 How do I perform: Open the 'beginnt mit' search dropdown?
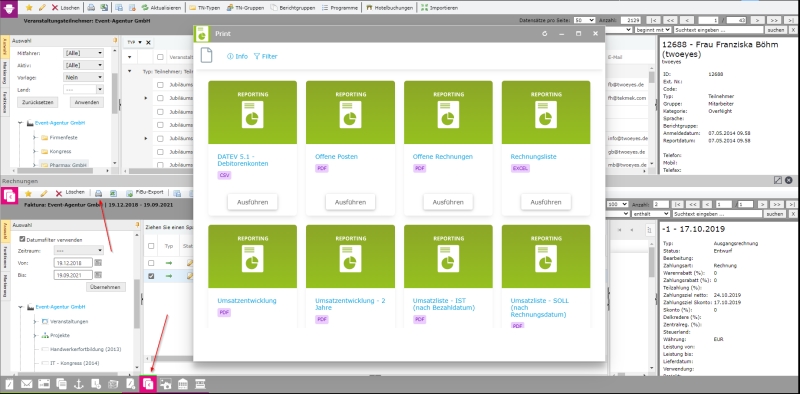(653, 30)
